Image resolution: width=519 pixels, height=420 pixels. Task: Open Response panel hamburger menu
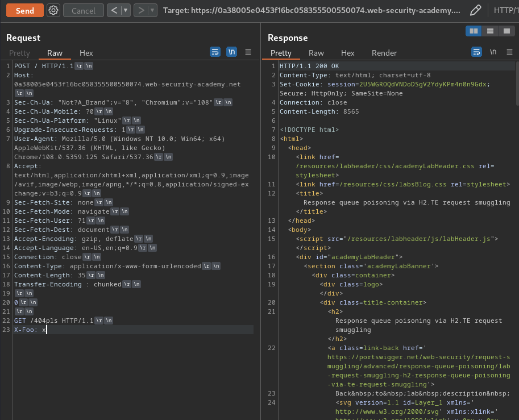[509, 52]
